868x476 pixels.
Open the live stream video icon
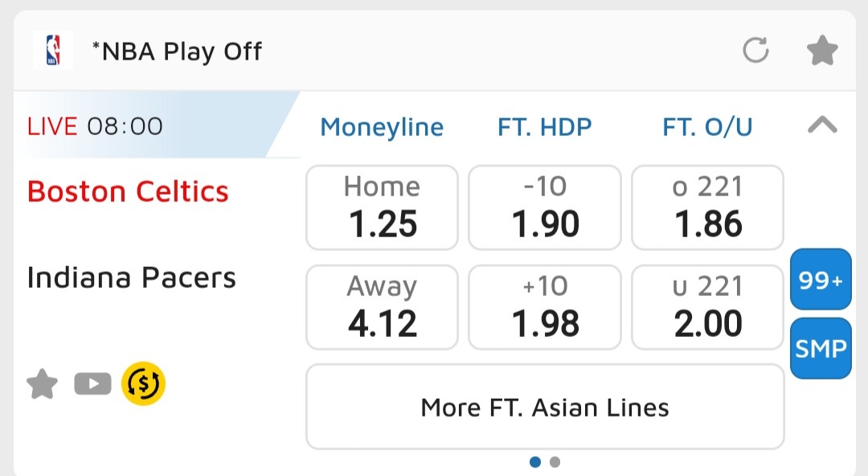92,384
